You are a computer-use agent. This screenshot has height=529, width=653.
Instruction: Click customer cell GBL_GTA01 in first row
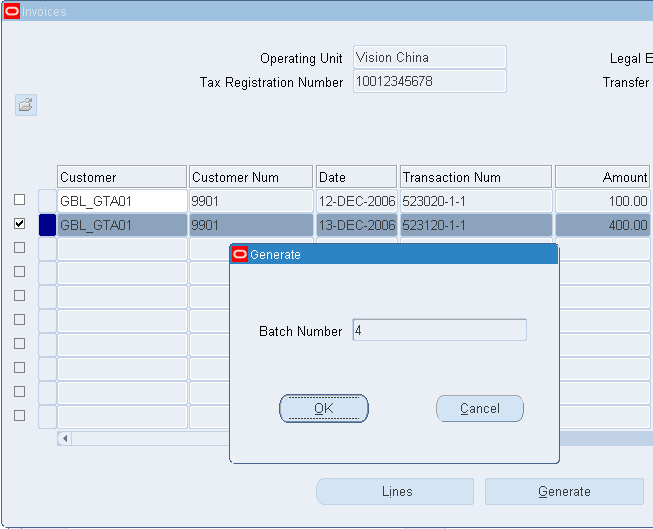122,201
